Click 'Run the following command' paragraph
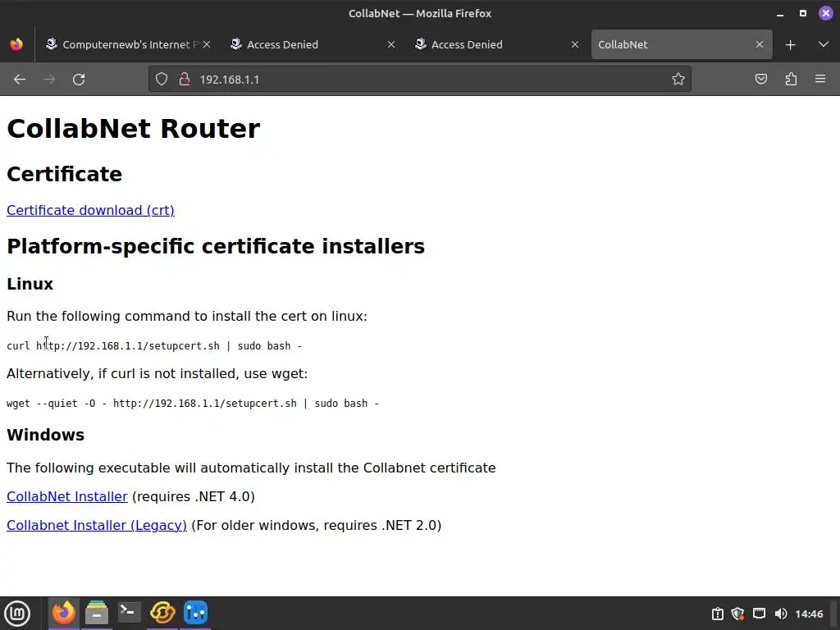840x630 pixels. point(187,316)
